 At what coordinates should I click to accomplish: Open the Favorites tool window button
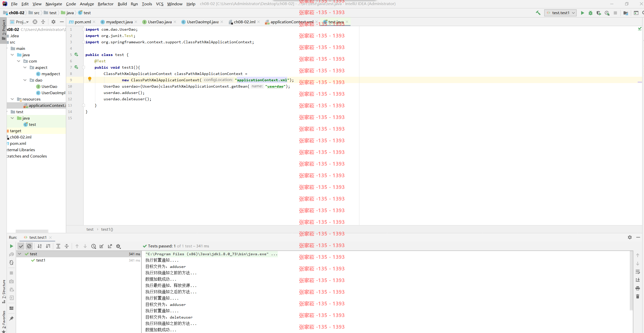click(4, 321)
